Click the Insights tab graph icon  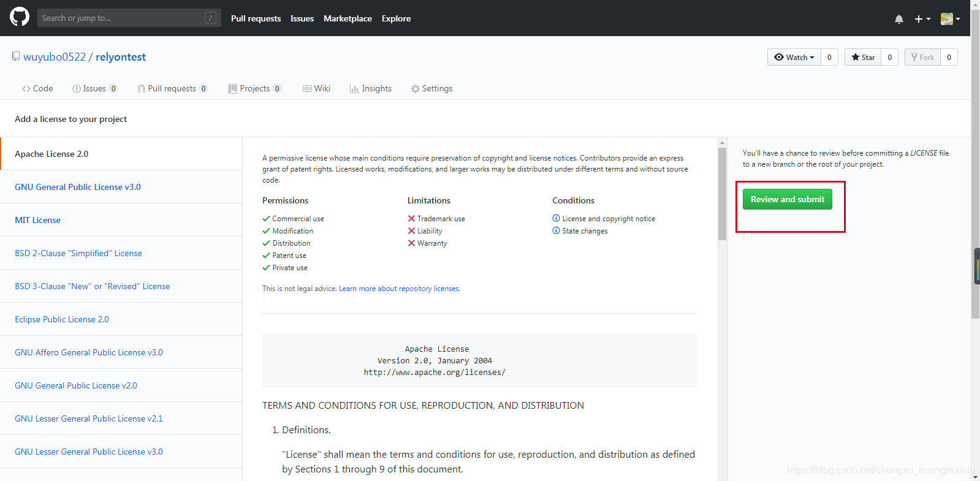(354, 89)
